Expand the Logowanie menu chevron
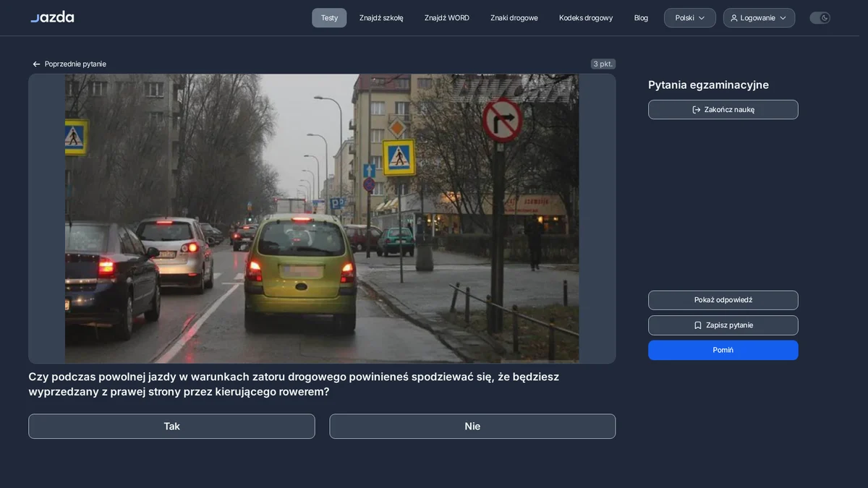The width and height of the screenshot is (868, 488). pos(783,18)
